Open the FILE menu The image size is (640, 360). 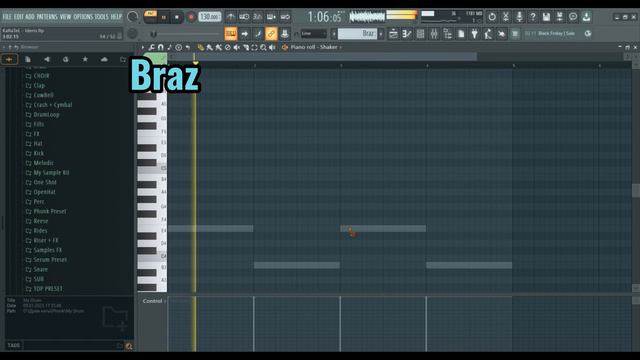point(7,17)
